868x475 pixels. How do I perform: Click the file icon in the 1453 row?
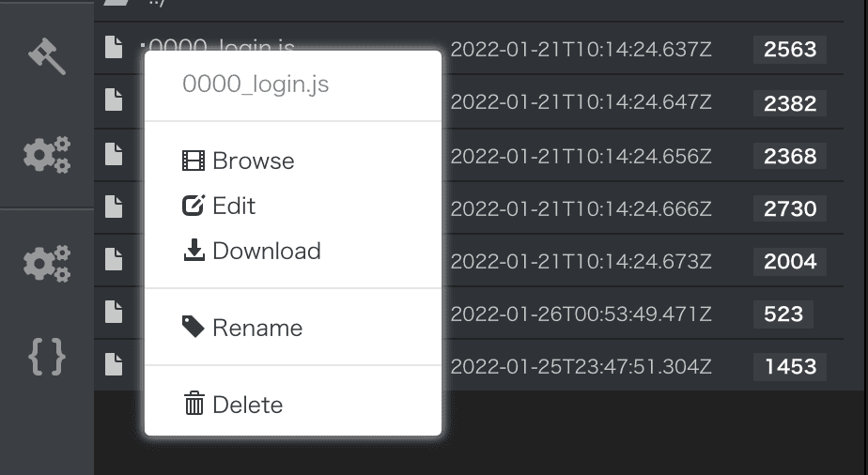tap(114, 365)
